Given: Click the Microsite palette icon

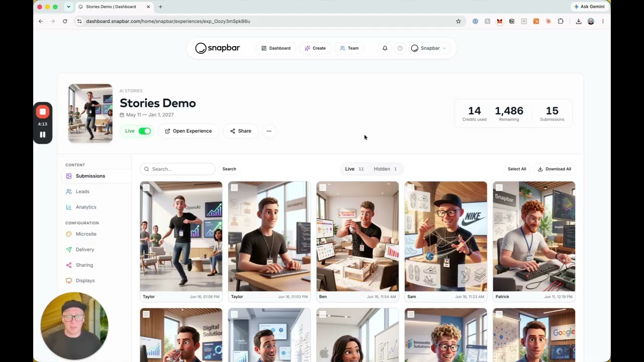Looking at the screenshot, I should (x=69, y=234).
